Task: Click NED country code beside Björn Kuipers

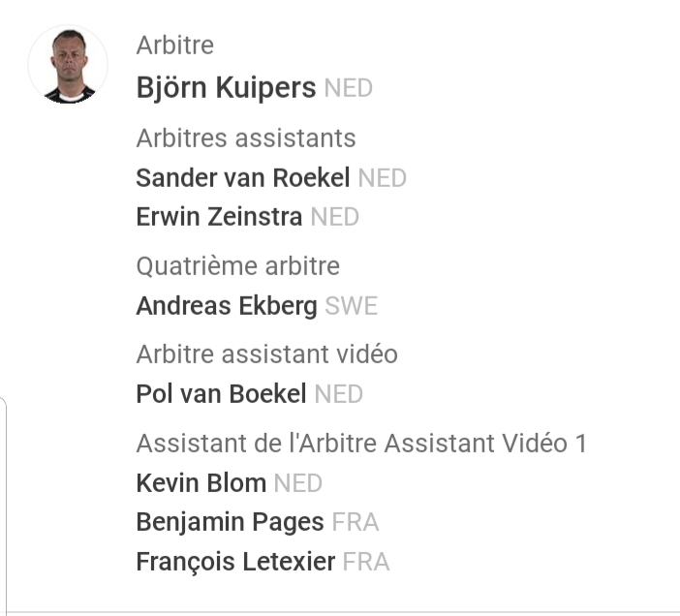Action: 348,89
